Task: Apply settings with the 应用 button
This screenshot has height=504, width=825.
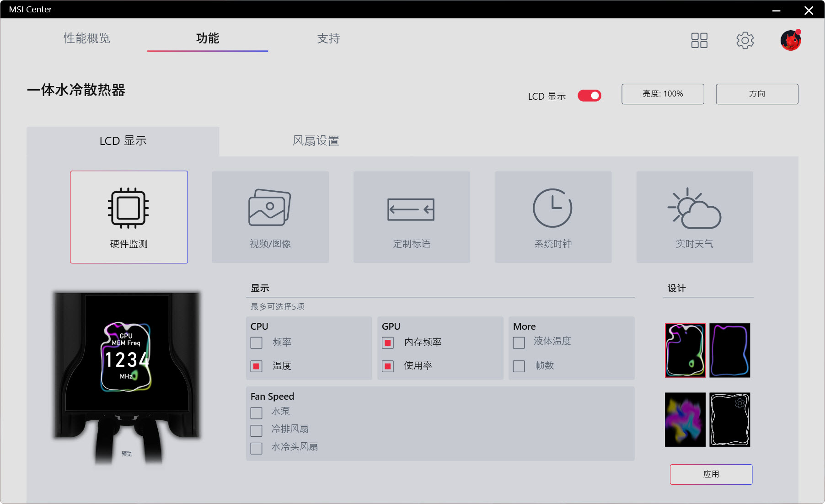Action: [x=711, y=474]
